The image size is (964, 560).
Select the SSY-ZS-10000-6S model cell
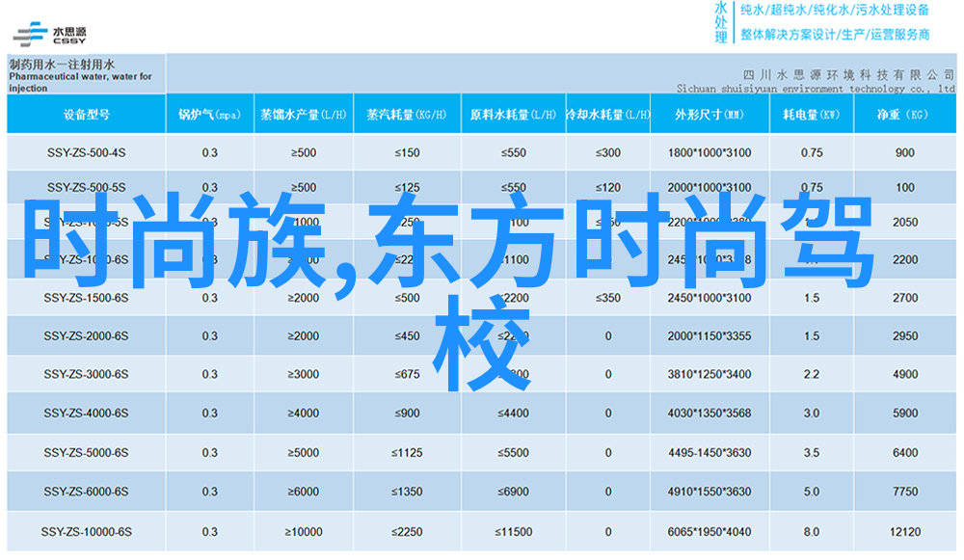pos(86,532)
